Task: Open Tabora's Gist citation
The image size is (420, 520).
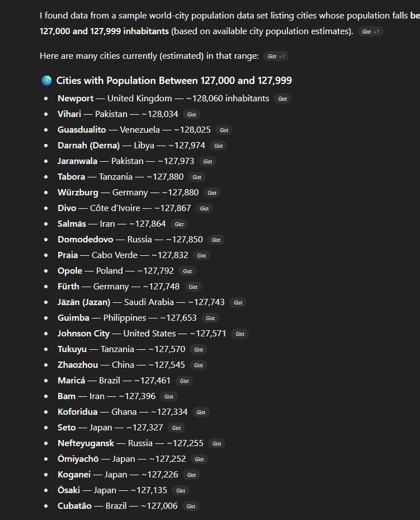Action: tap(197, 177)
